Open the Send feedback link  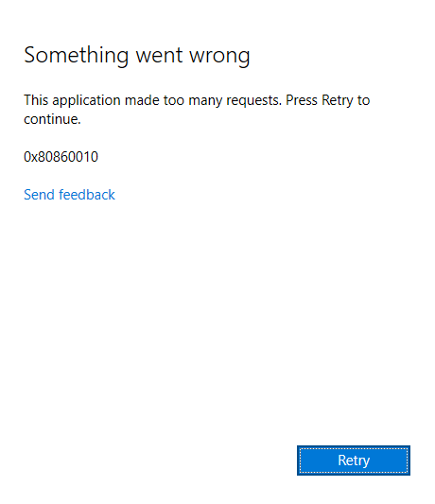click(69, 195)
